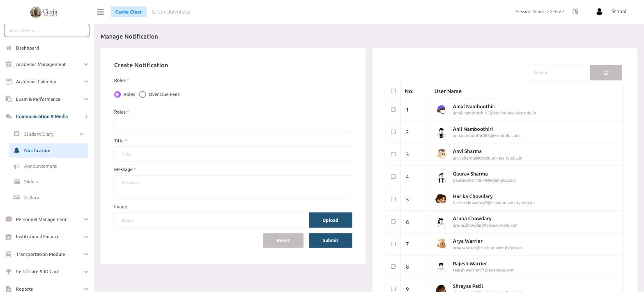Click the Reset button
Screen dimensions: 644x292
(x=283, y=240)
